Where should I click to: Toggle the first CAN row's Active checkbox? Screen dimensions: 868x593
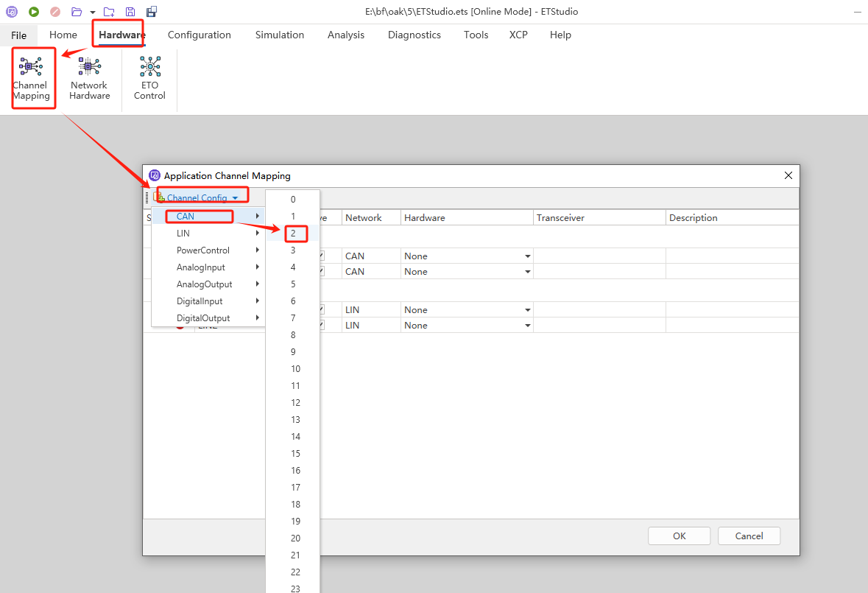click(321, 256)
